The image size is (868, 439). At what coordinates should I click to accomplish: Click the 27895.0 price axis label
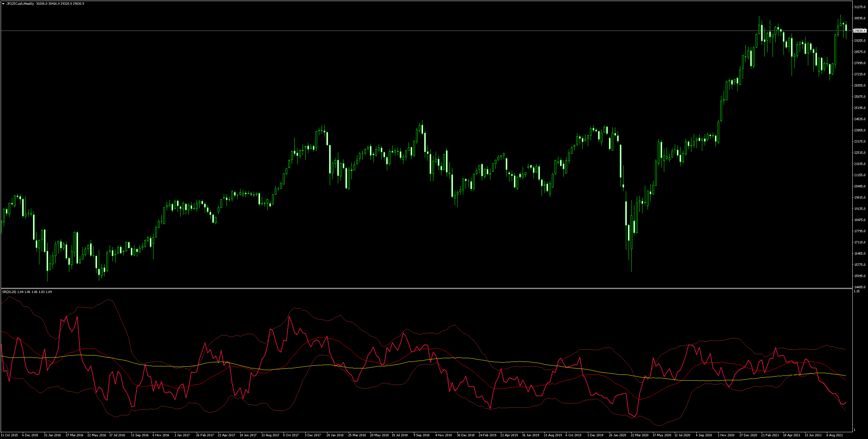click(860, 63)
